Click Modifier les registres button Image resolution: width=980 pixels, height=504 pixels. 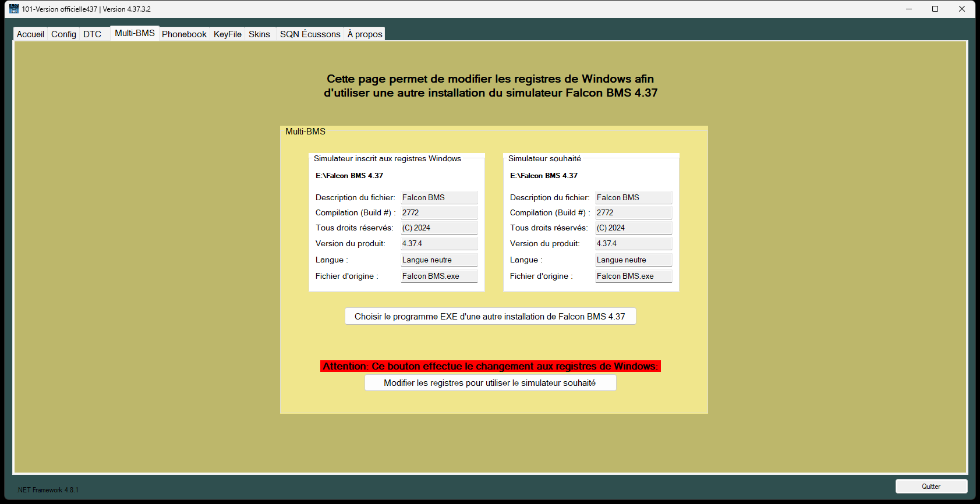click(490, 382)
